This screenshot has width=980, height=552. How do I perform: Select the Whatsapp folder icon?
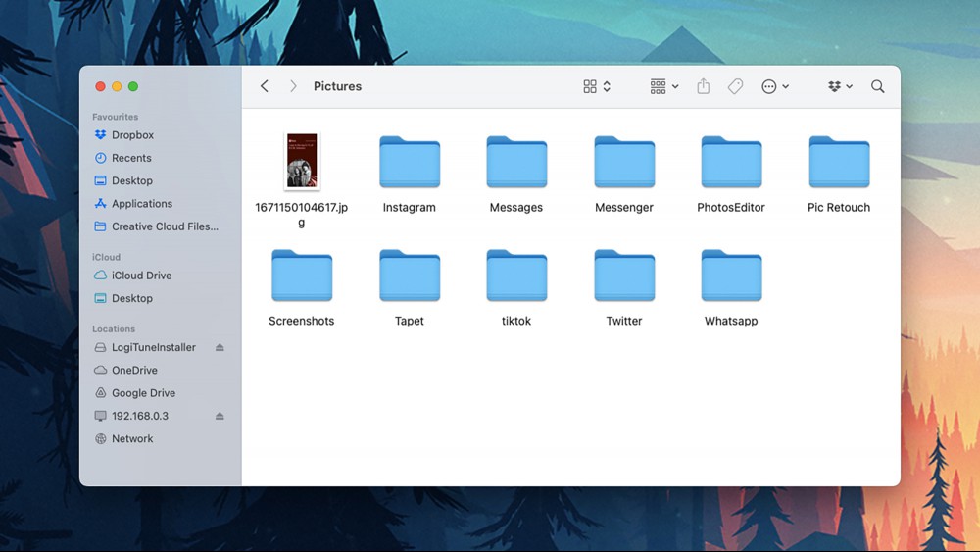click(731, 276)
